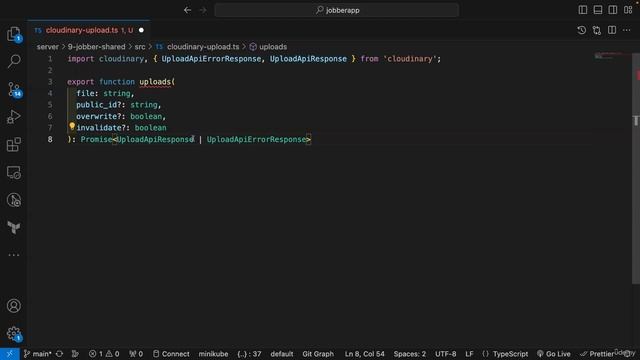Click the {..}: 37 status bar item
Screen dimensions: 640x360
point(249,354)
